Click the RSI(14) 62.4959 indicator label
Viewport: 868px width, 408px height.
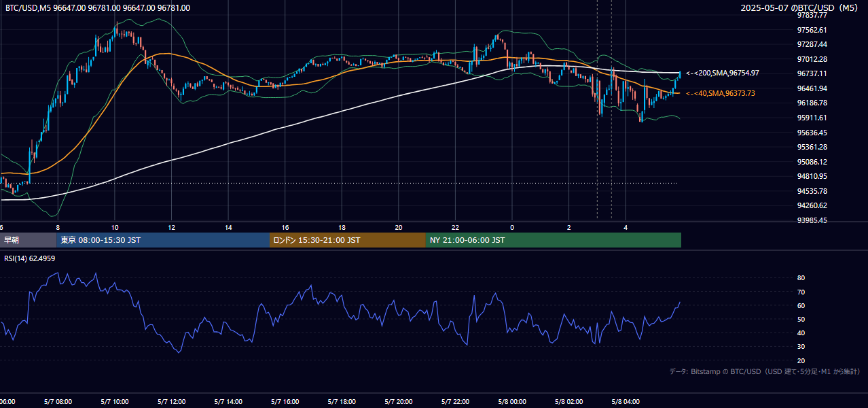coord(30,258)
